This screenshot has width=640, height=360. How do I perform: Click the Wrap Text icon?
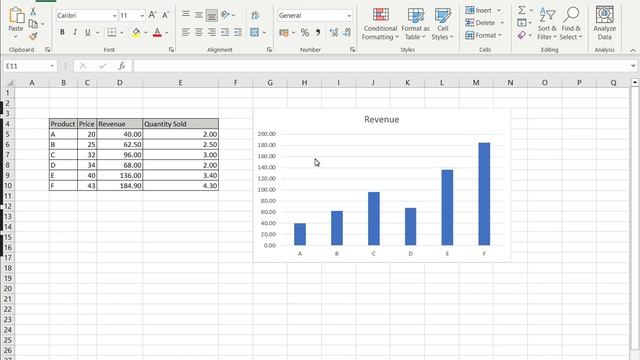(255, 16)
